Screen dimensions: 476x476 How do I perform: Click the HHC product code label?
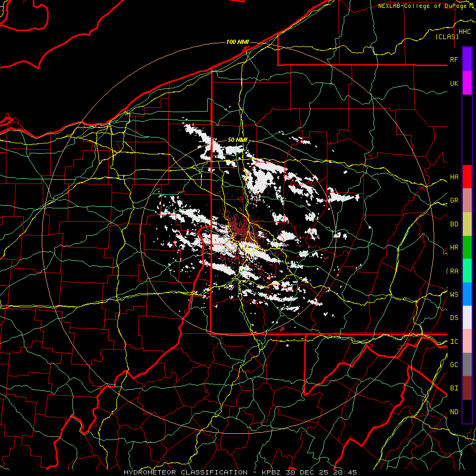(464, 32)
